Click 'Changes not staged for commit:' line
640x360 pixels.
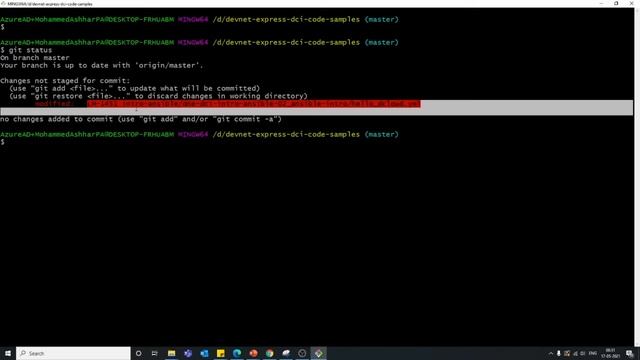tap(65, 81)
